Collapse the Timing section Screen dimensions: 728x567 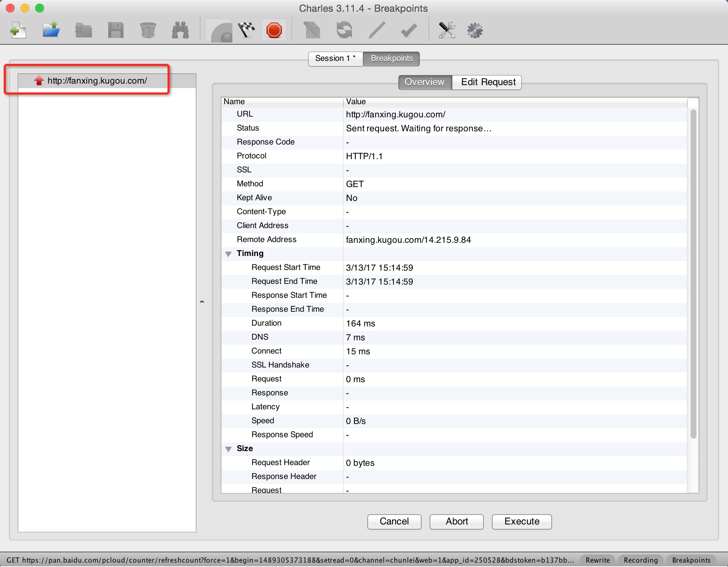(x=228, y=254)
